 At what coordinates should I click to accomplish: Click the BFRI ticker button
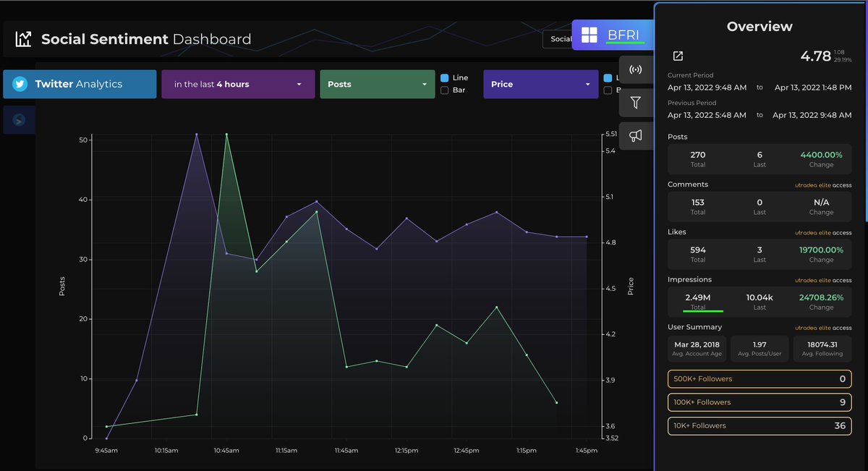point(612,35)
